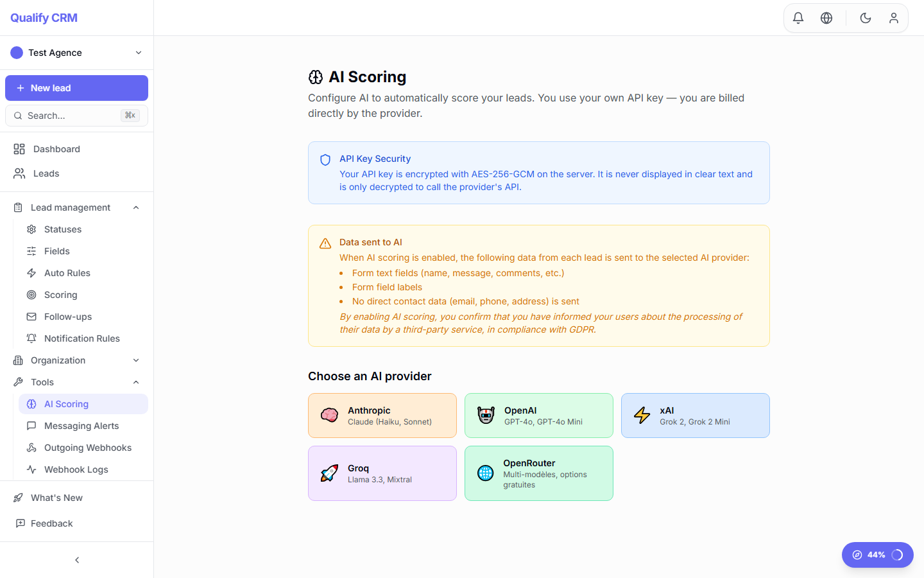Open the user profile icon
This screenshot has width=924, height=578.
click(x=894, y=18)
